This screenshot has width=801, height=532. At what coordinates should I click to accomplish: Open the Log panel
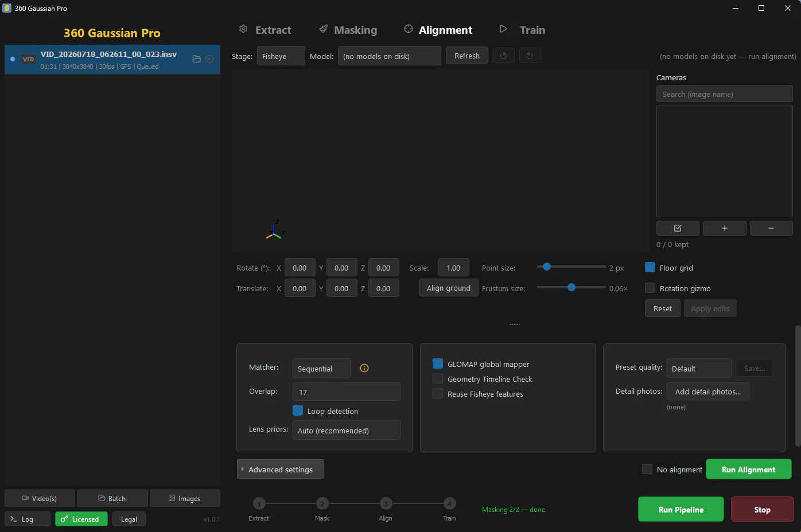point(28,519)
